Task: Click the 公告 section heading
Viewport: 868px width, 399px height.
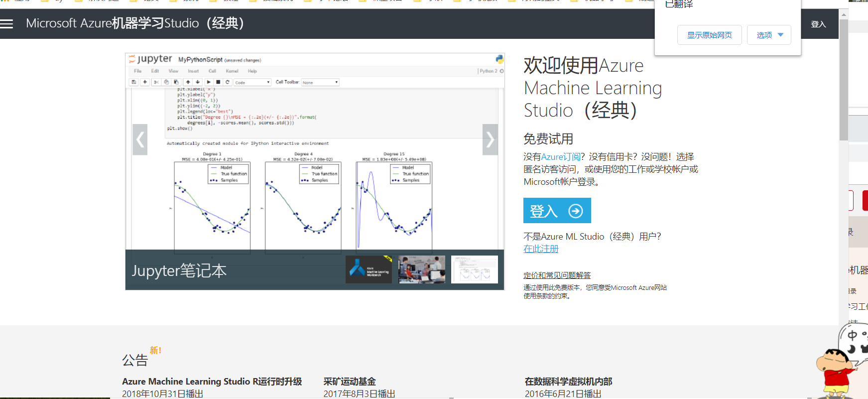Action: tap(135, 360)
